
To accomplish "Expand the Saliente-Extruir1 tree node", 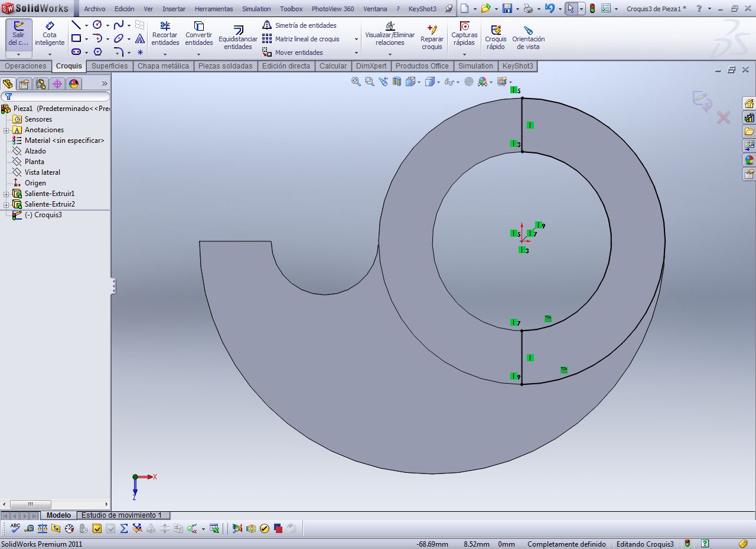I will pyautogui.click(x=6, y=194).
